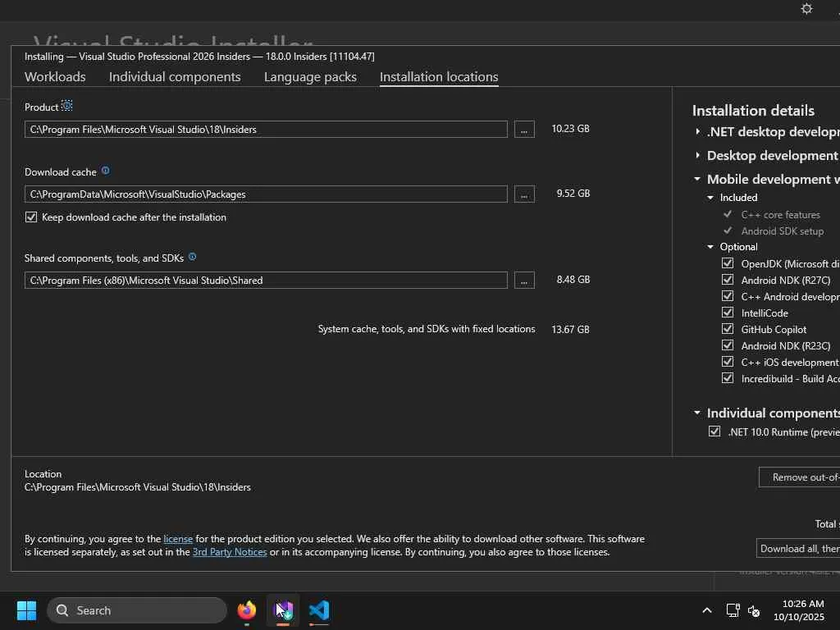Click the Android SDK setup item
The image size is (840, 630).
point(782,231)
